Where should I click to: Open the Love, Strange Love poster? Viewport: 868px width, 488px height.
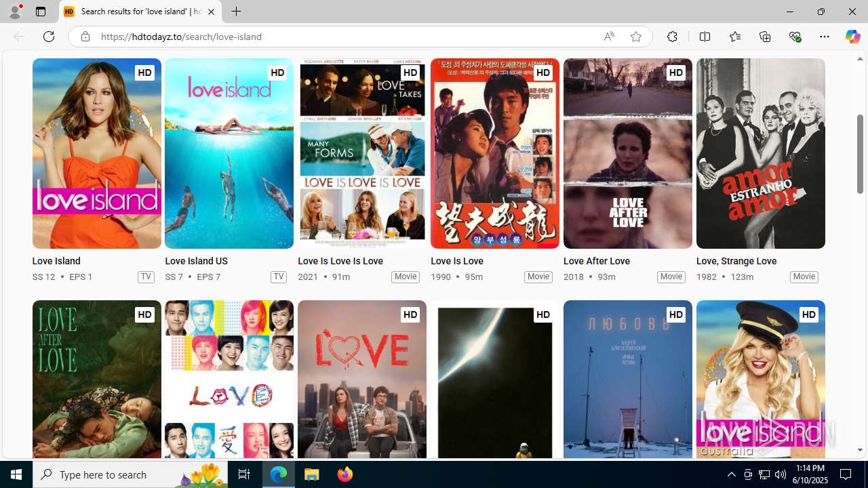pos(761,153)
